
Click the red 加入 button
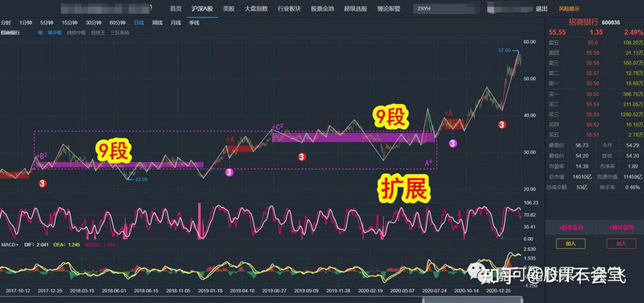[621, 244]
